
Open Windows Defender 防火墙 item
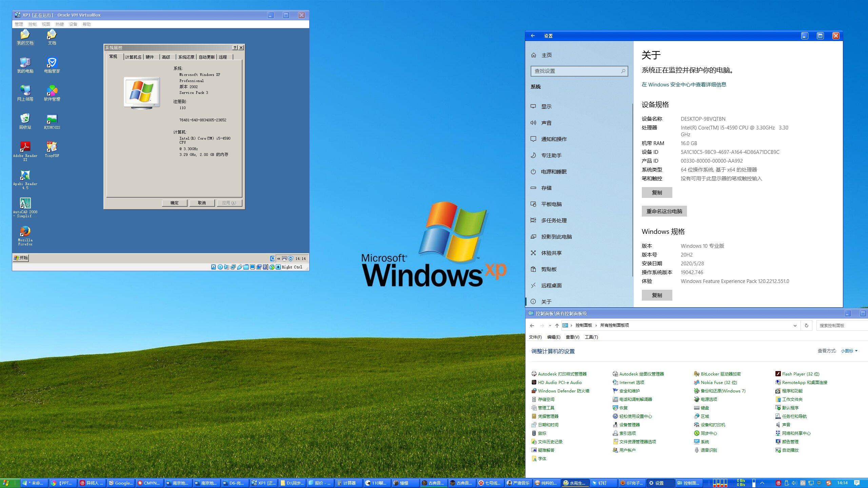[x=560, y=391]
